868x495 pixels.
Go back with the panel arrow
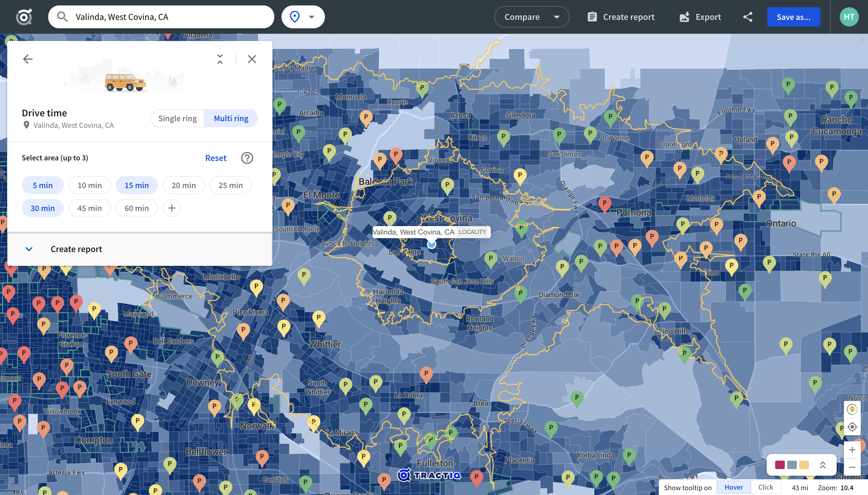[x=28, y=59]
